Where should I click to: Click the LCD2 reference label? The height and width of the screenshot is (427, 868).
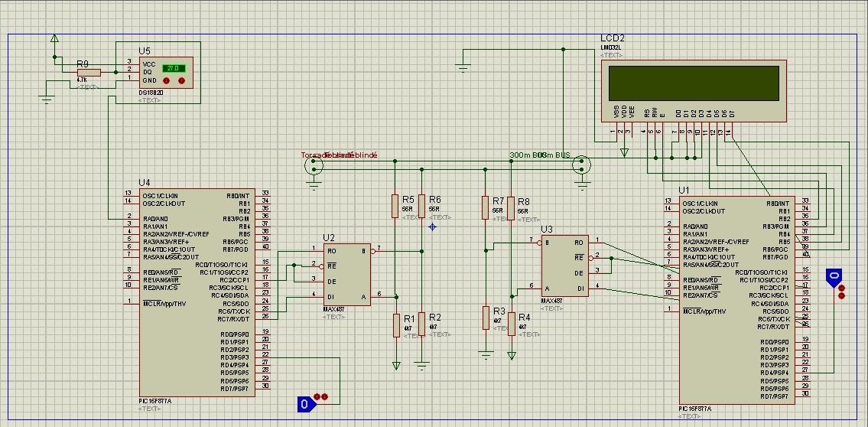[613, 38]
